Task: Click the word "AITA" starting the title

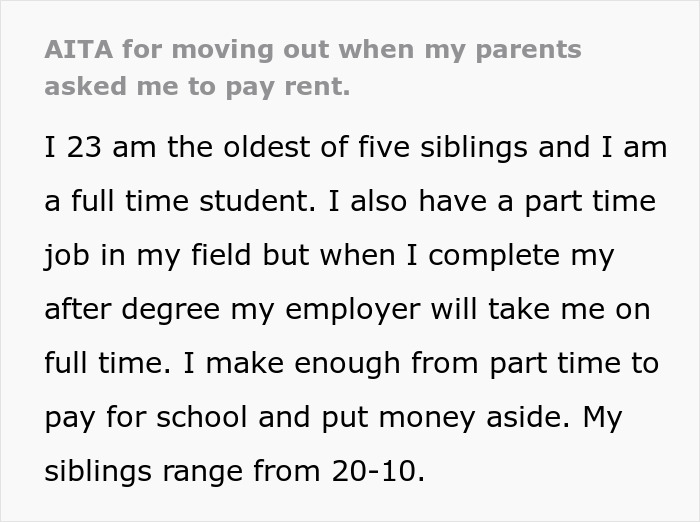Action: (x=79, y=50)
